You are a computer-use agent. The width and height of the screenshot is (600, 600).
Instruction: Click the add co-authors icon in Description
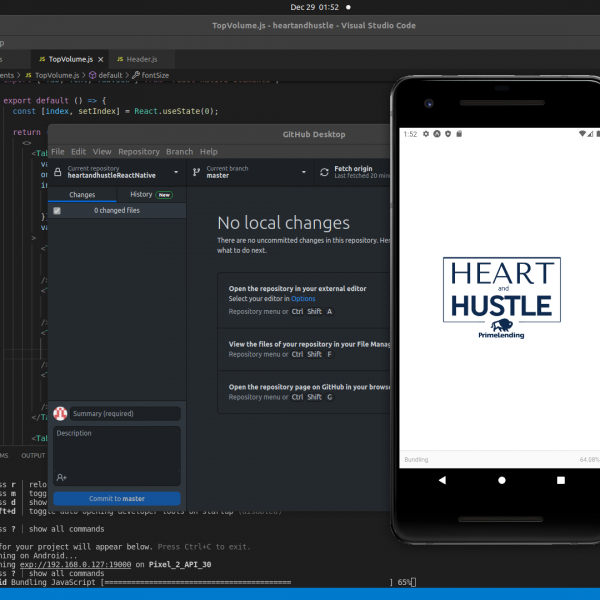pos(62,477)
